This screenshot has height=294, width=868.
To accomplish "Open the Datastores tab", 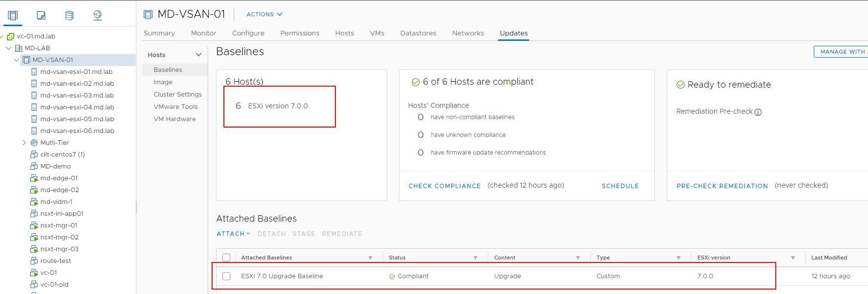I will coord(418,33).
